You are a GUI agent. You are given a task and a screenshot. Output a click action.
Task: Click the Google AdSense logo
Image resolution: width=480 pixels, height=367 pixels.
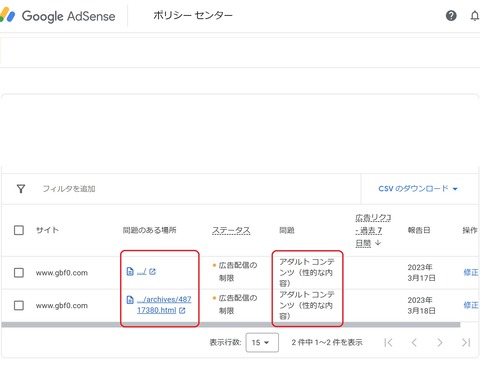pos(58,16)
